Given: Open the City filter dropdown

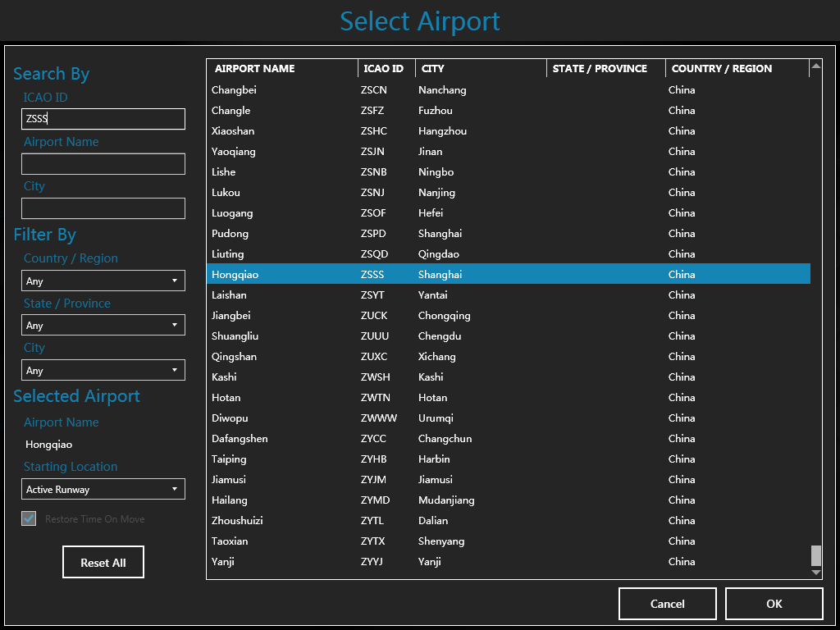Looking at the screenshot, I should [103, 370].
